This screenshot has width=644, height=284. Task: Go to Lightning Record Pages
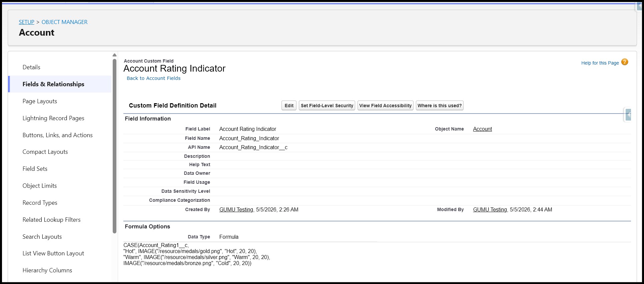53,118
